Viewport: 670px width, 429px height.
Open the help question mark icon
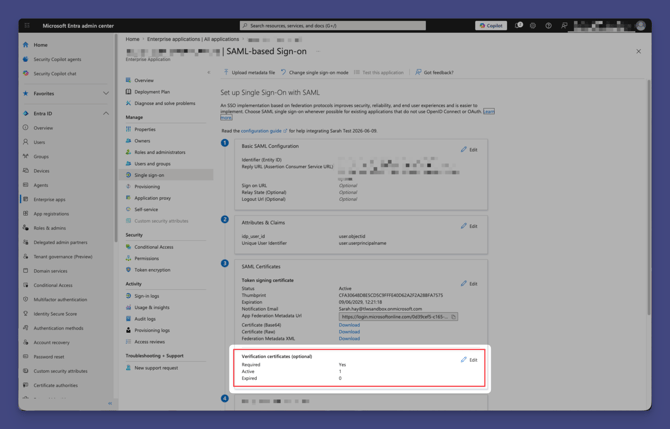pyautogui.click(x=548, y=26)
